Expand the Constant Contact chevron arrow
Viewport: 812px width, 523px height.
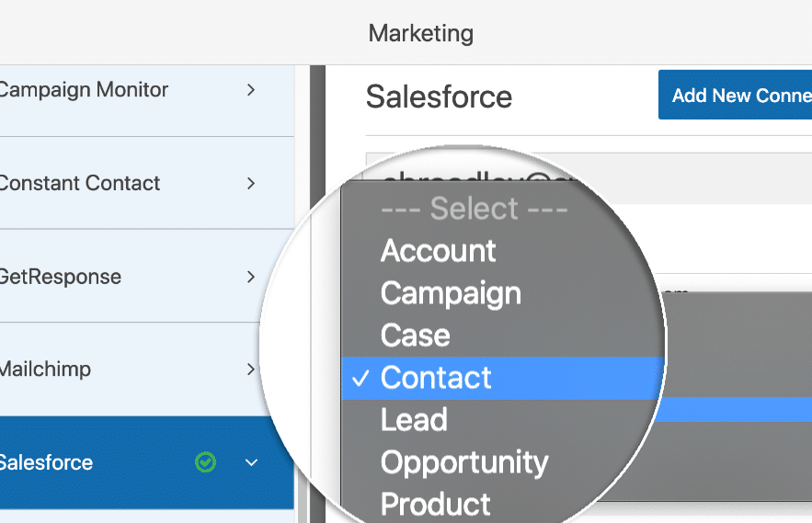251,184
